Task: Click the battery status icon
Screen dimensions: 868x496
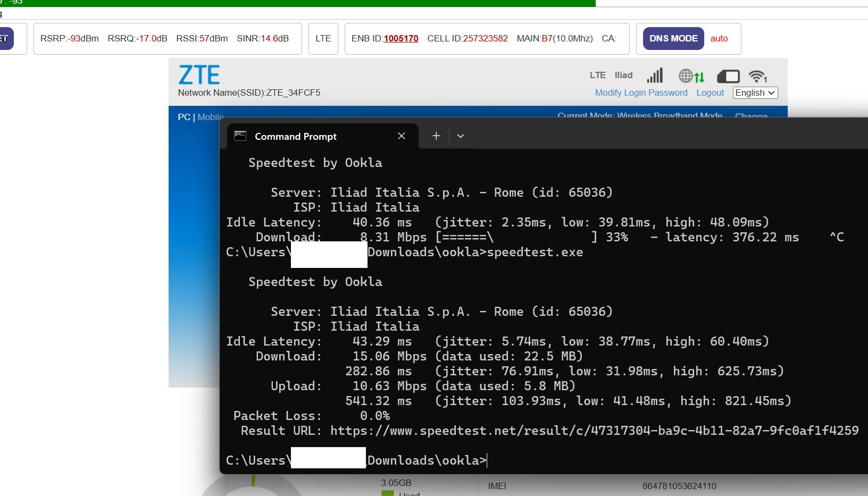Action: pyautogui.click(x=728, y=77)
